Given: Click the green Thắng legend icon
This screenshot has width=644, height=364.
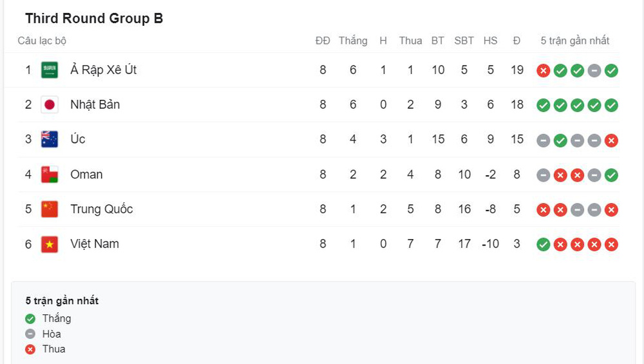Looking at the screenshot, I should [30, 318].
